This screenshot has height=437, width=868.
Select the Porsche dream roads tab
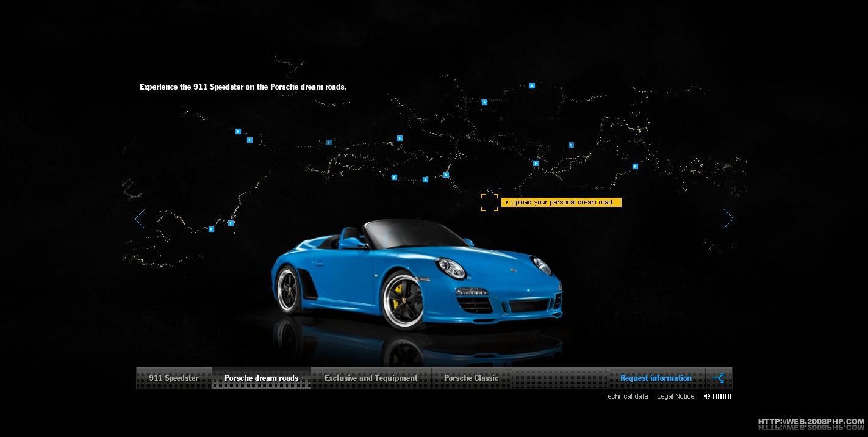(x=261, y=378)
